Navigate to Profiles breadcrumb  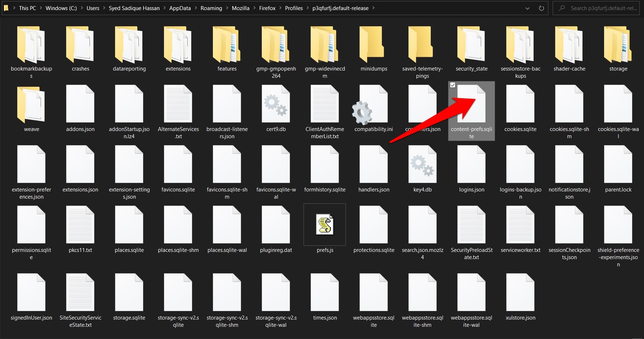294,8
